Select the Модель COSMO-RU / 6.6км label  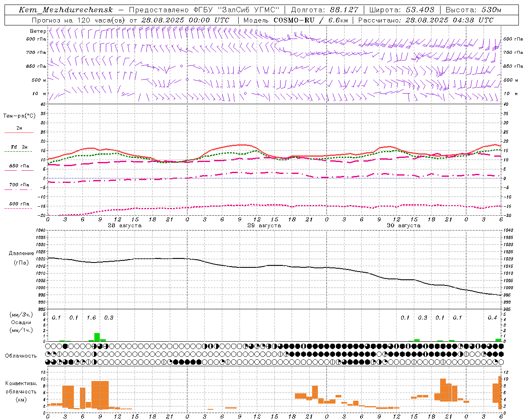tap(295, 20)
